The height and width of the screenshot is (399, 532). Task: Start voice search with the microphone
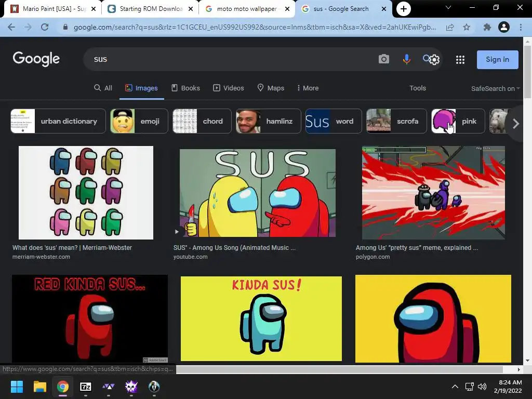pyautogui.click(x=406, y=59)
